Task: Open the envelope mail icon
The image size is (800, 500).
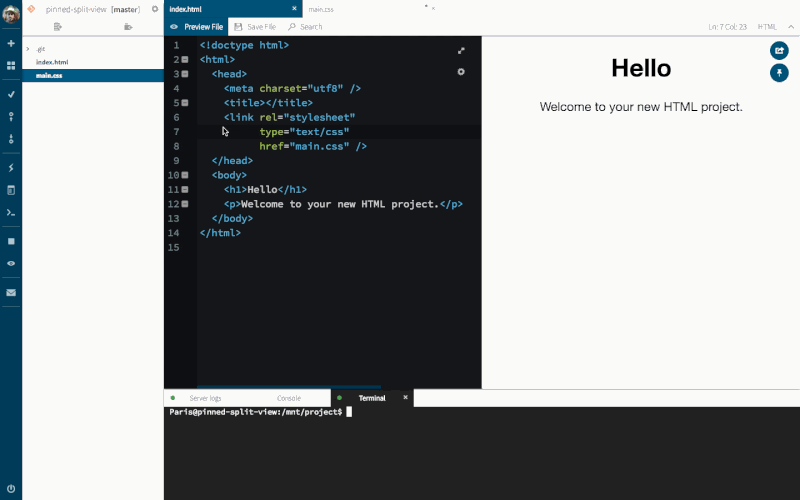Action: (x=11, y=292)
